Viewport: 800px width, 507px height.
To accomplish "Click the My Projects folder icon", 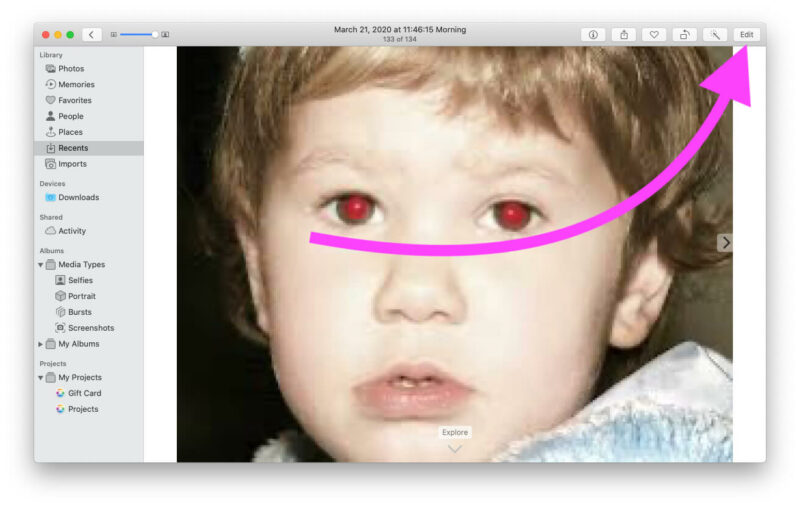I will pos(51,377).
